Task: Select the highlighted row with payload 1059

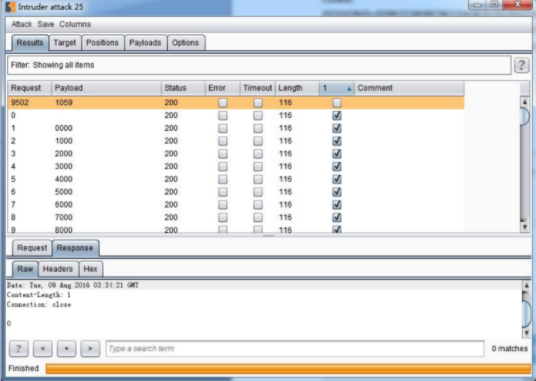Action: coord(236,103)
